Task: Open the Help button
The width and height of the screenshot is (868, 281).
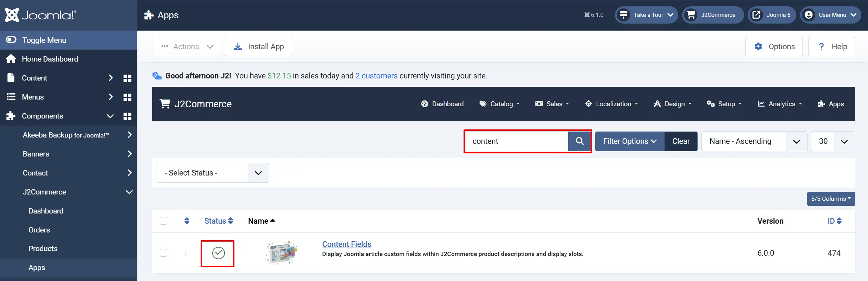Action: 832,46
